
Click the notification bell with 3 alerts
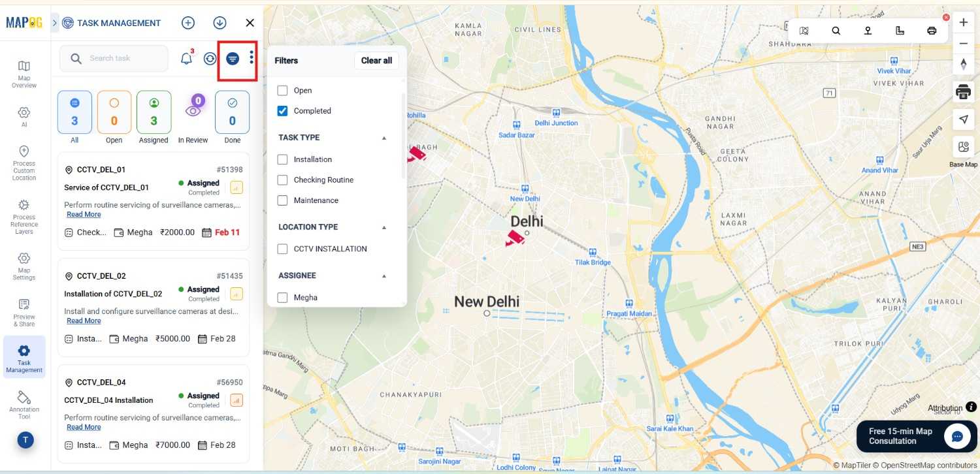click(186, 58)
